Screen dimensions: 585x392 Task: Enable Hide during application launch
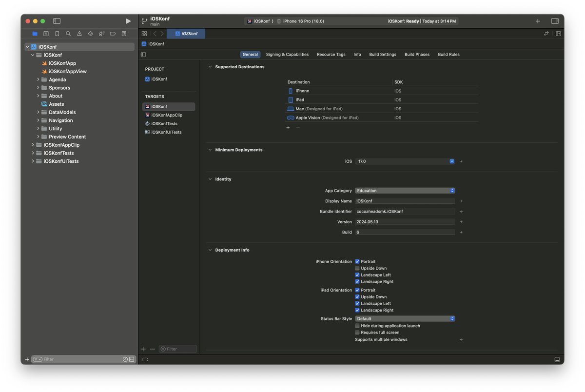(x=357, y=326)
